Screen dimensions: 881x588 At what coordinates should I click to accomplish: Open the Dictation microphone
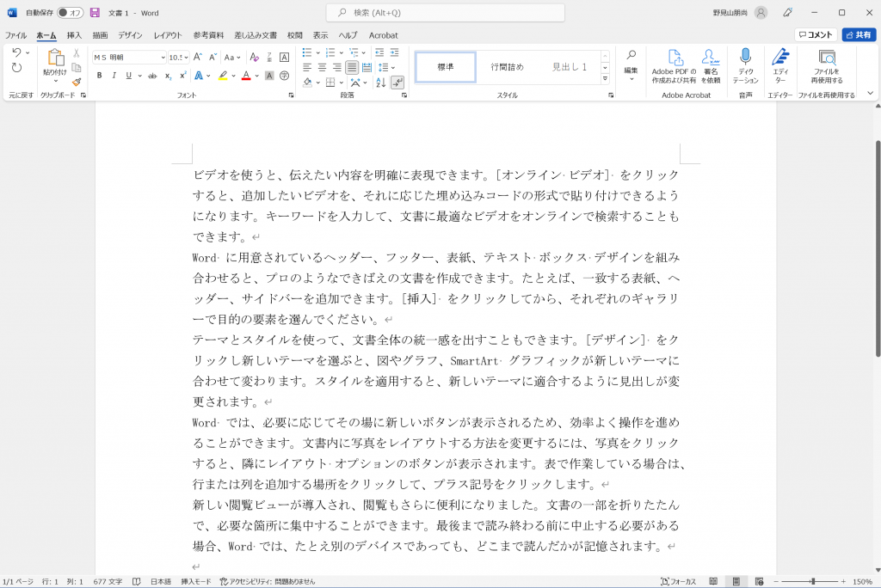pyautogui.click(x=746, y=58)
